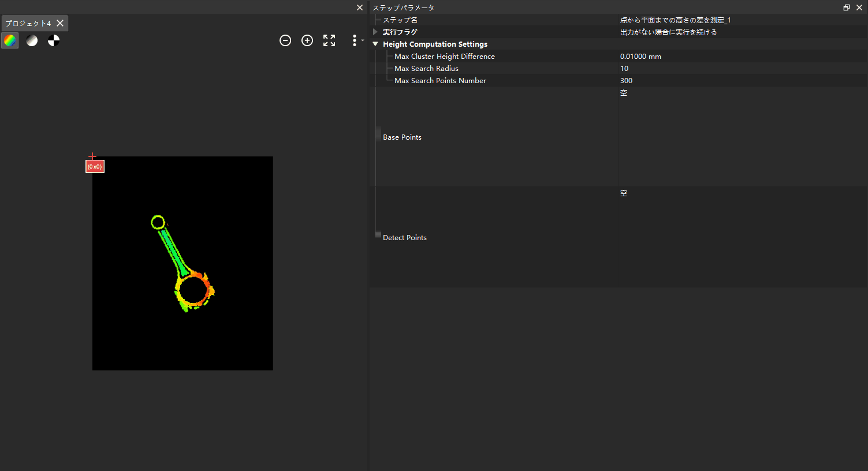Viewport: 868px width, 471px height.
Task: Zoom out the image view
Action: tap(285, 40)
